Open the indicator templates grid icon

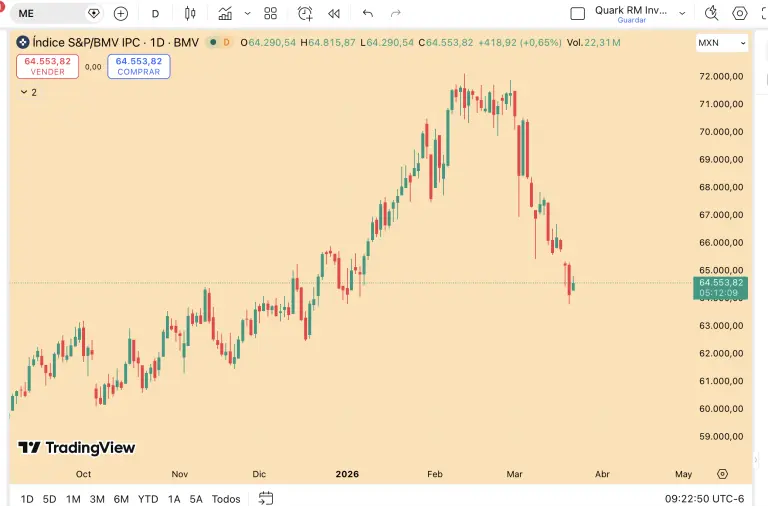click(270, 14)
